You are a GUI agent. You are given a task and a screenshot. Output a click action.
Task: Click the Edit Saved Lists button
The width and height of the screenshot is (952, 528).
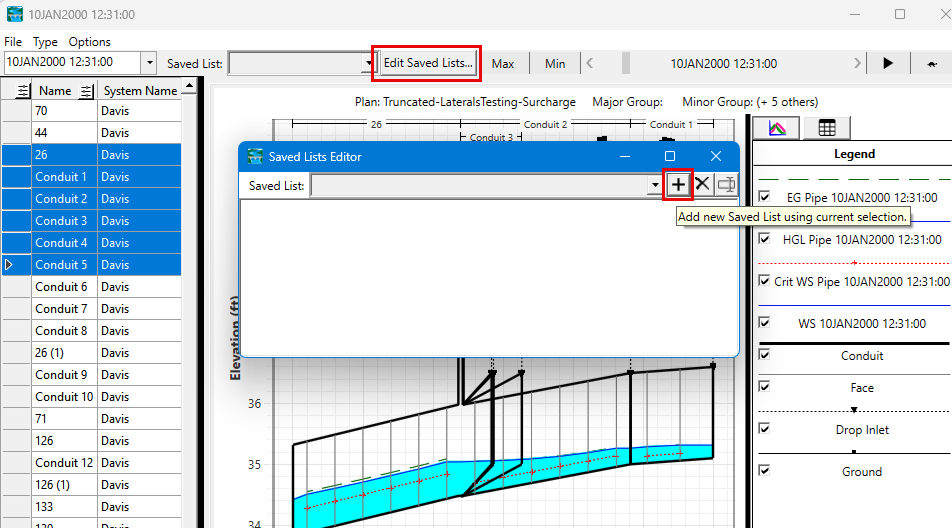point(428,63)
